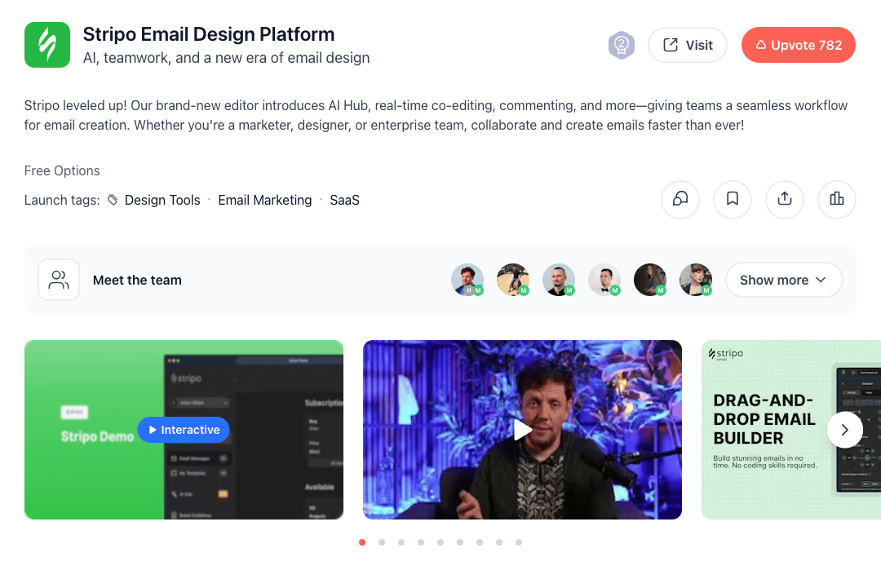
Task: Click the Stripo logo icon
Action: 46,45
